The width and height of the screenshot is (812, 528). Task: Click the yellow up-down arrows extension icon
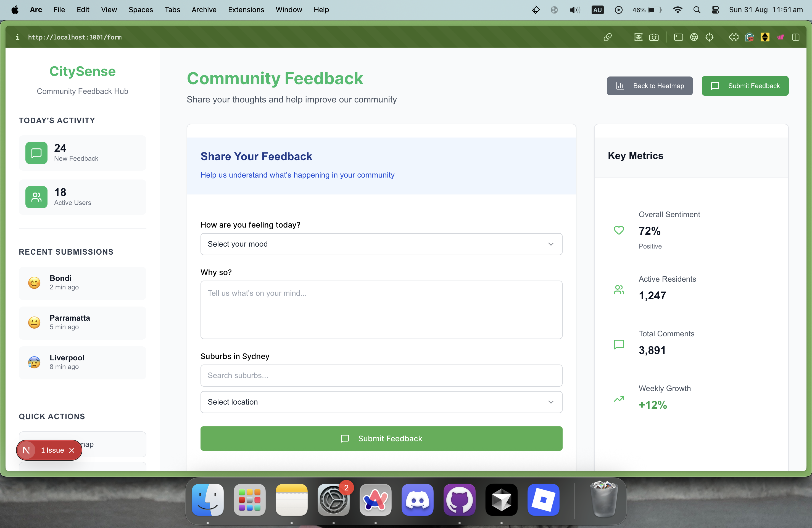pos(765,37)
